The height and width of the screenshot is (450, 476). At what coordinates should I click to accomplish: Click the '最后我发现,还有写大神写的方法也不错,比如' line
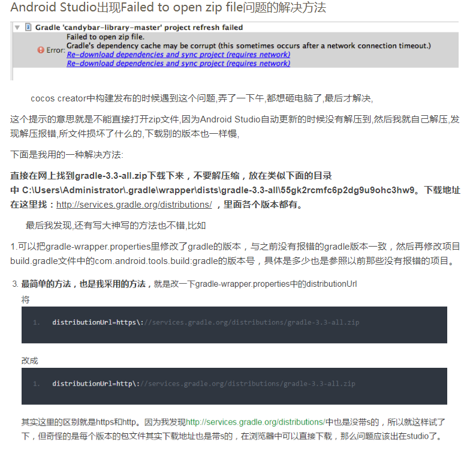(x=116, y=226)
